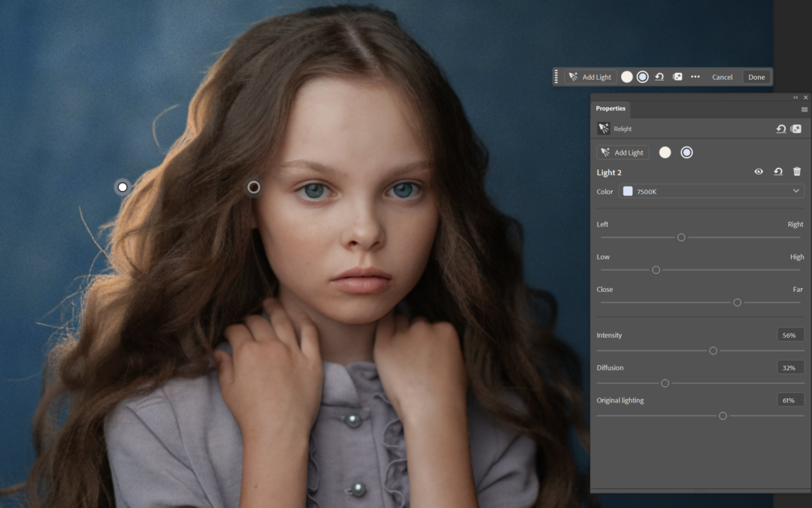812x508 pixels.
Task: Click the Intensity slider handle
Action: [713, 351]
